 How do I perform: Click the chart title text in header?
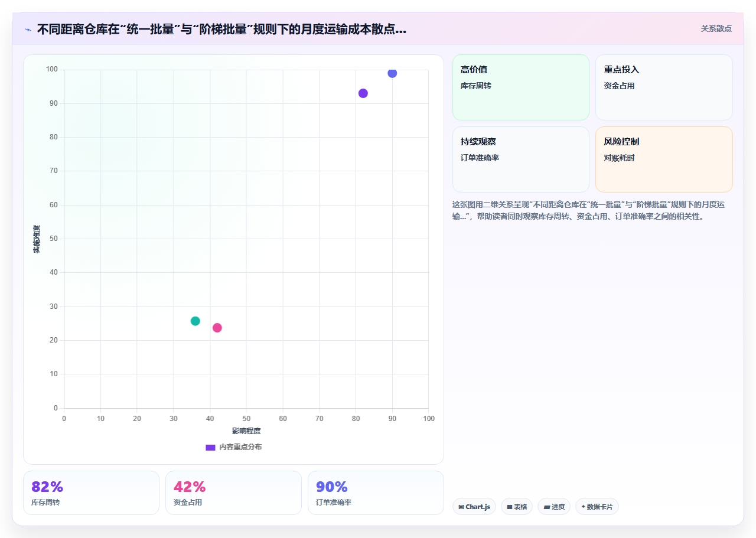click(221, 30)
